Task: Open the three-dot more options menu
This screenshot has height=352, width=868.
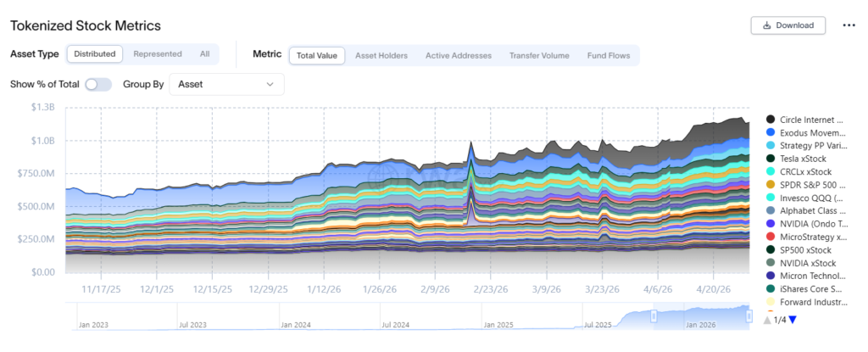Action: (849, 25)
